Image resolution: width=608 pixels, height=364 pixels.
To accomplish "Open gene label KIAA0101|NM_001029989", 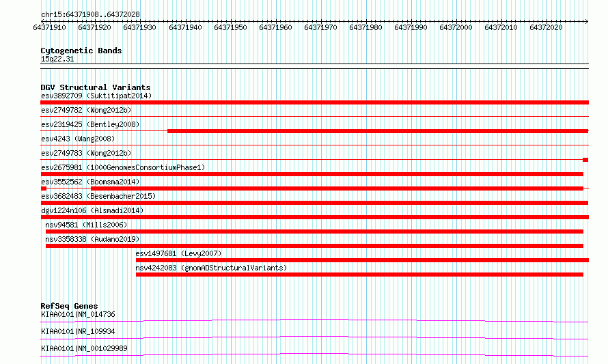I will pos(84,348).
